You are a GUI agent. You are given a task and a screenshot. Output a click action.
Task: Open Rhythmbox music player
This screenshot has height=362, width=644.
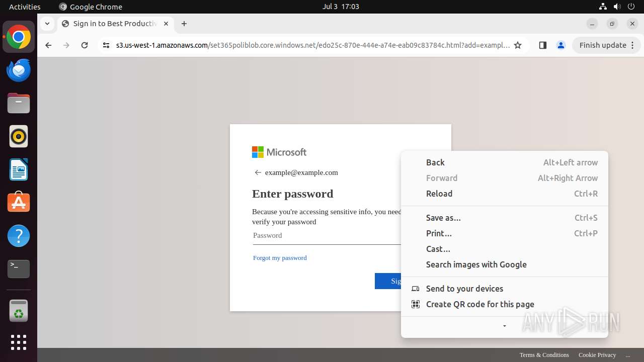pyautogui.click(x=19, y=136)
